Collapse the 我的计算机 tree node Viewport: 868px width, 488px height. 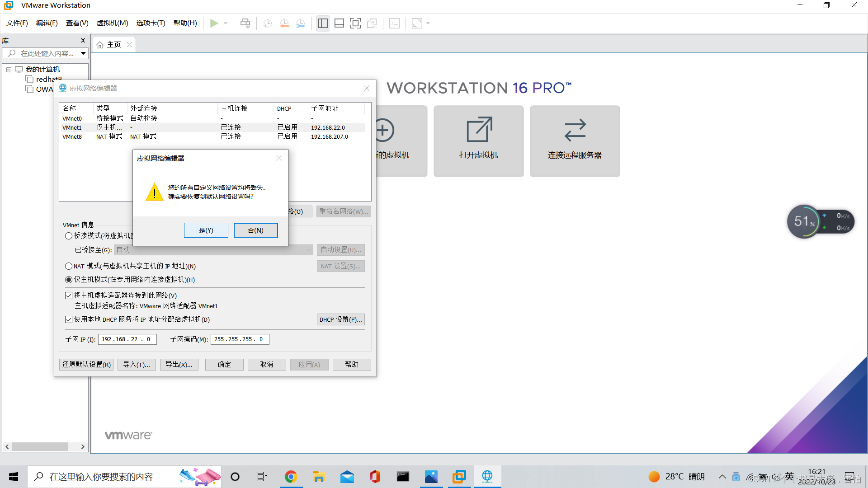9,70
